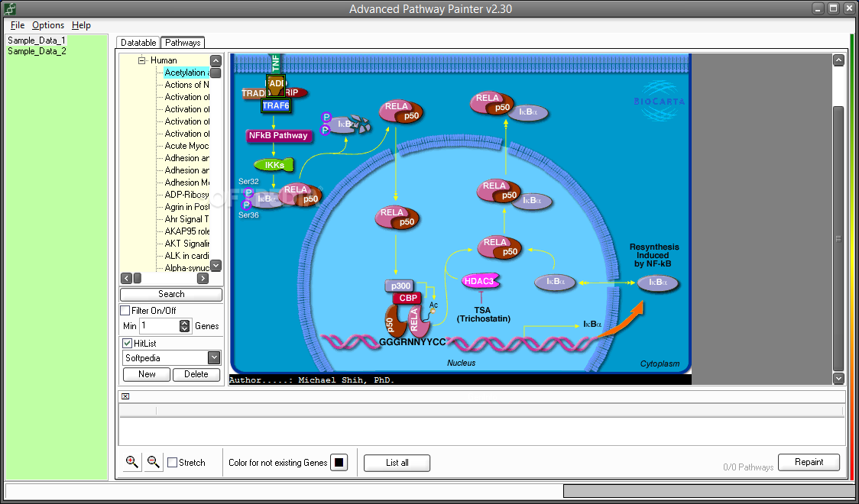Click the IKKs green node in the pathway

274,164
